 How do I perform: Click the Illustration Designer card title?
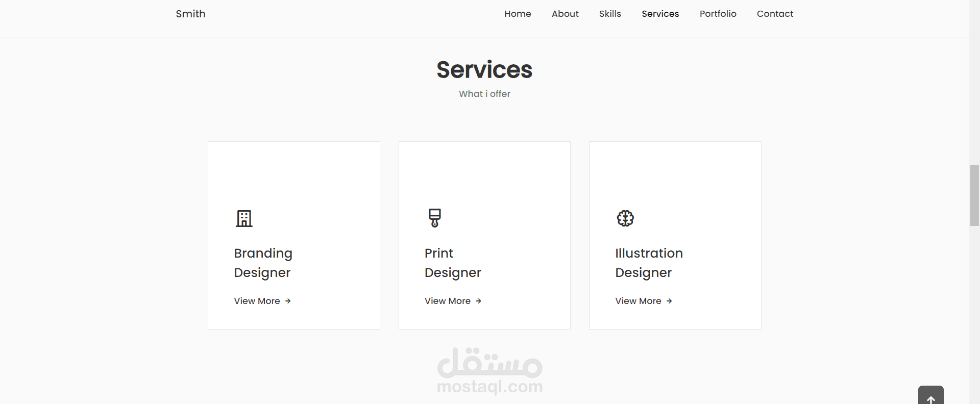coord(649,263)
